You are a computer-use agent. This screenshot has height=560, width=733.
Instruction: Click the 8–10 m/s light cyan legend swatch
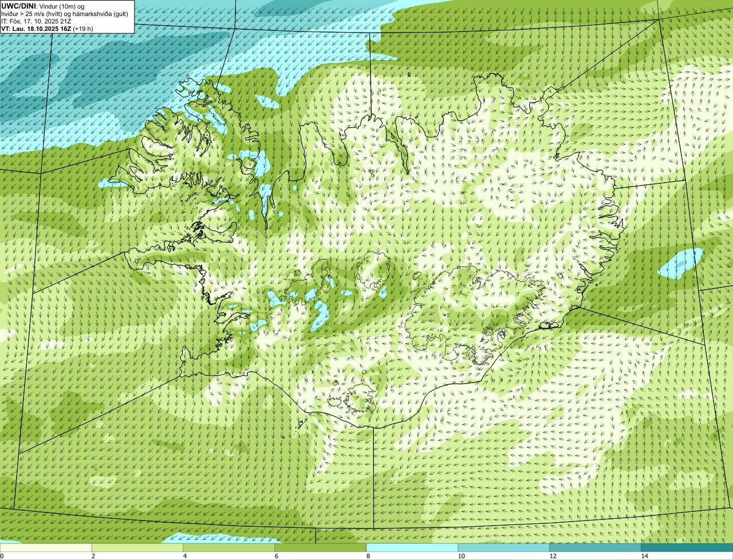point(412,547)
